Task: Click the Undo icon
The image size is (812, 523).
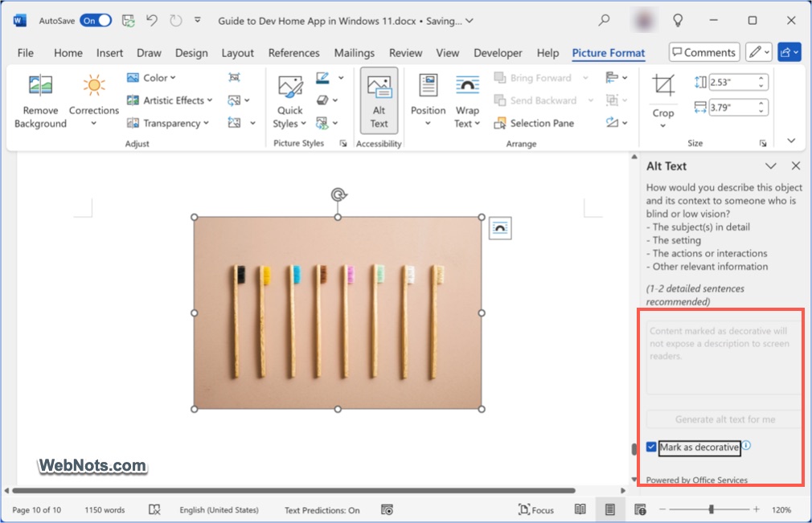Action: pyautogui.click(x=152, y=21)
